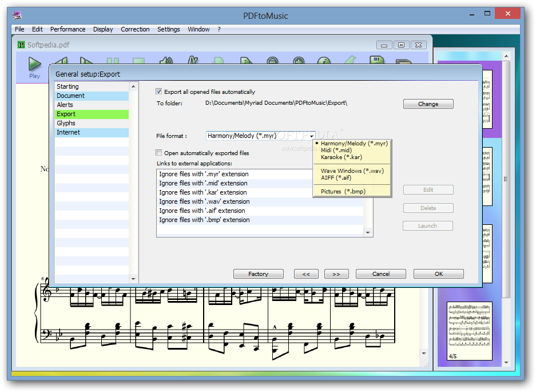The image size is (536, 392).
Task: Click the thumbnail panel scroll down arrow
Action: coord(506,363)
